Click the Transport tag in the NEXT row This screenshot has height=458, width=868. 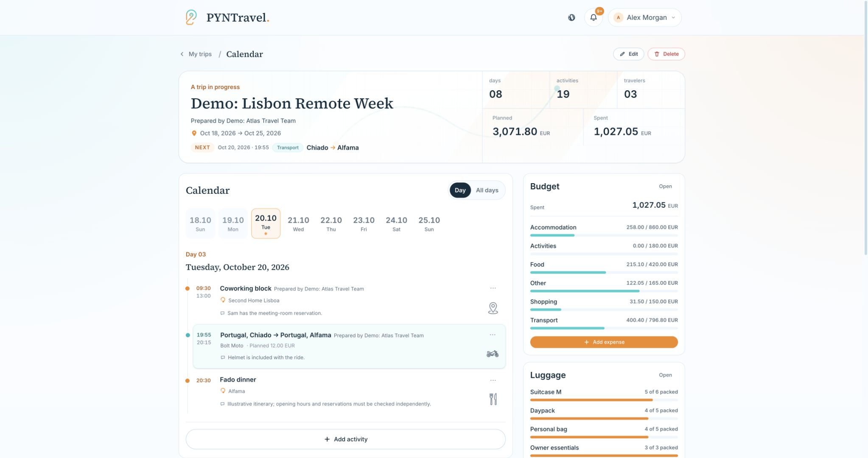point(288,148)
